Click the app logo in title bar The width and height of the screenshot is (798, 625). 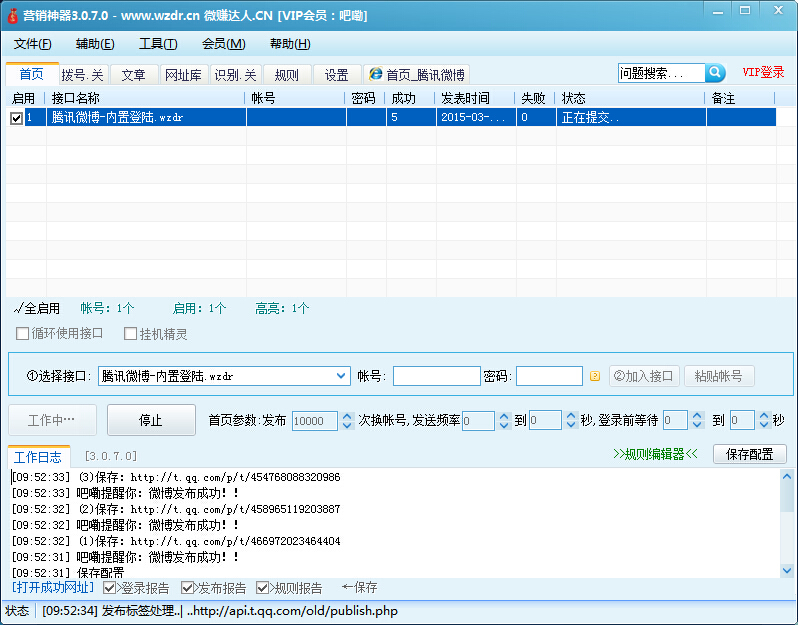click(x=12, y=16)
